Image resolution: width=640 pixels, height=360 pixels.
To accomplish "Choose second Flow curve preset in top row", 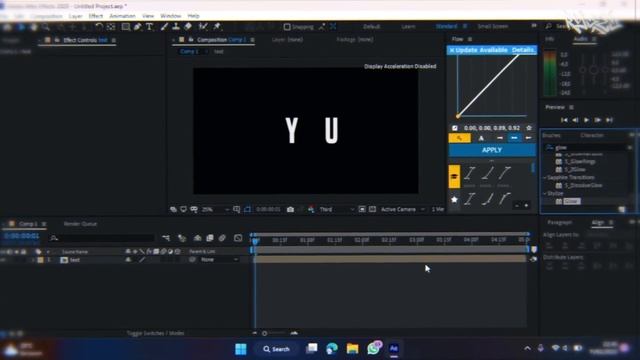I will click(x=487, y=173).
